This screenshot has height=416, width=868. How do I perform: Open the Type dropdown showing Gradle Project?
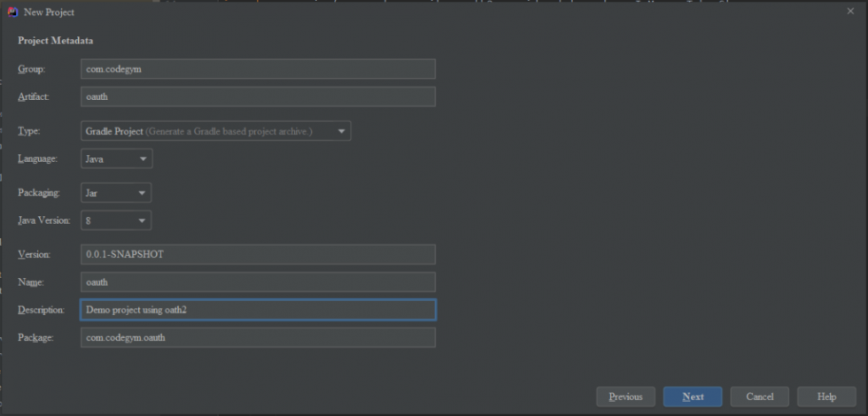click(215, 131)
